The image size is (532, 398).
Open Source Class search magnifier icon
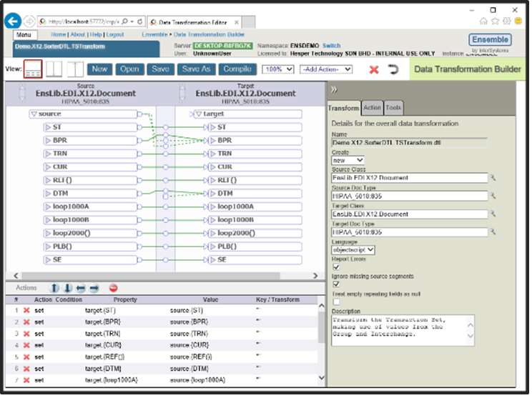[493, 177]
